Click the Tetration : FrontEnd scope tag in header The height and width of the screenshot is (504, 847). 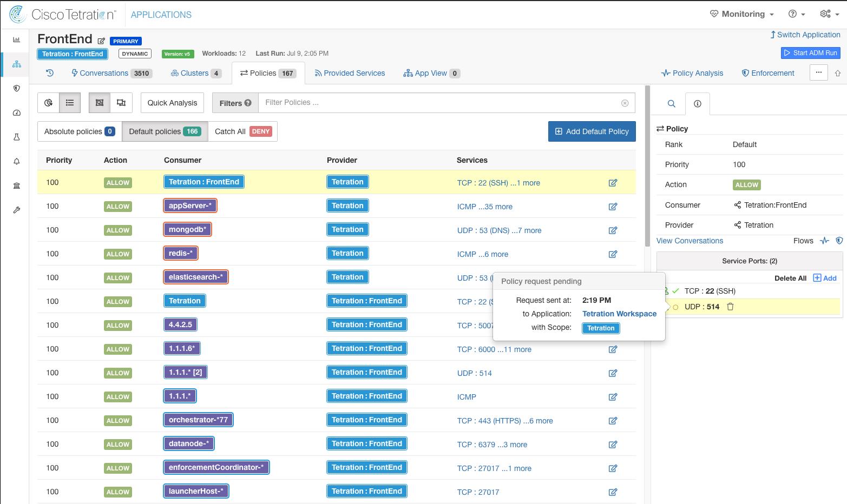[73, 54]
